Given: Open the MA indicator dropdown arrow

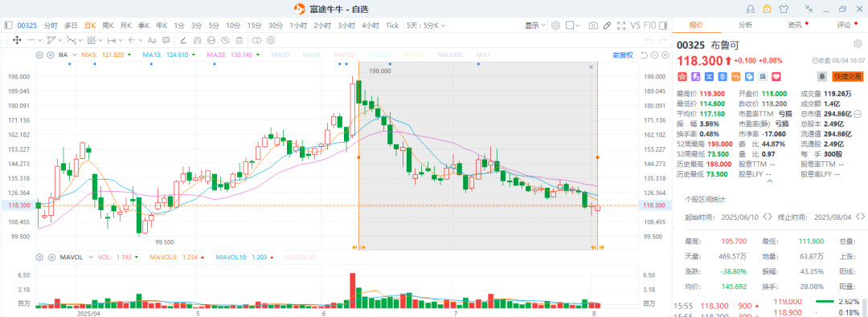Looking at the screenshot, I should point(74,55).
